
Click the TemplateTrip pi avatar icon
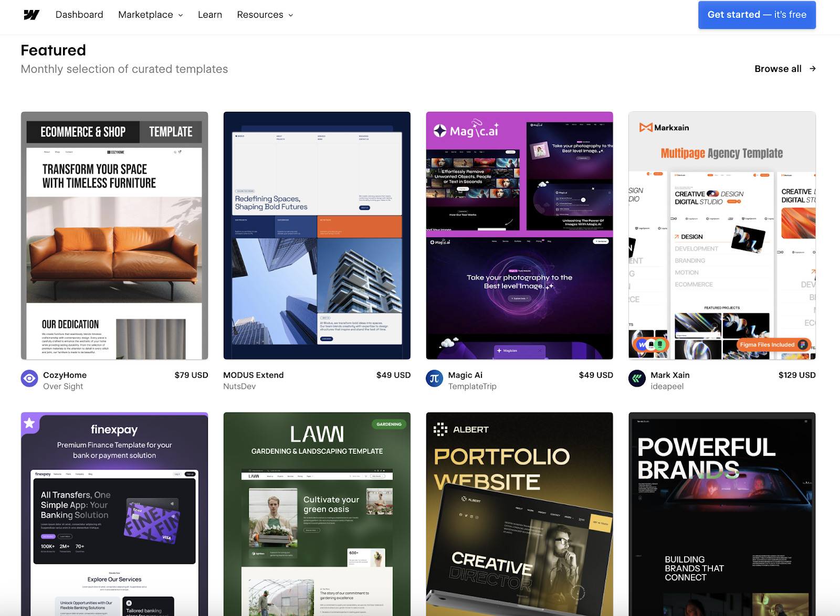tap(434, 378)
